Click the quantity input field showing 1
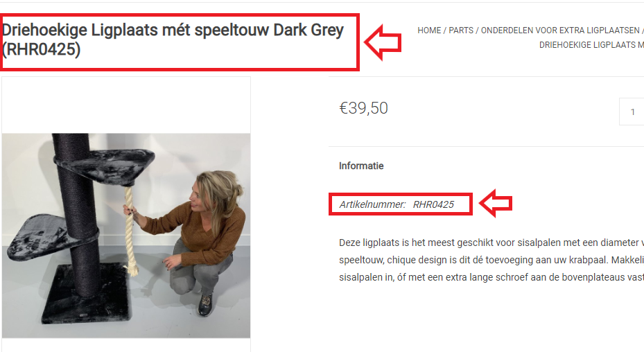This screenshot has height=352, width=644. pyautogui.click(x=632, y=112)
